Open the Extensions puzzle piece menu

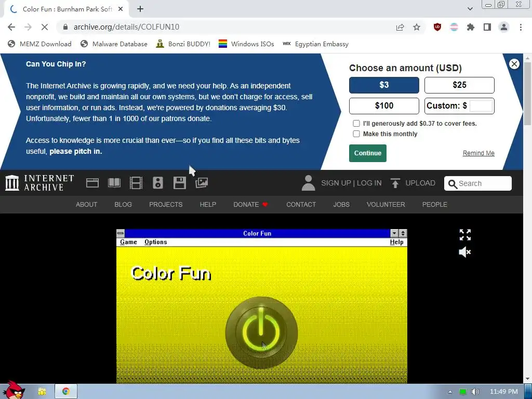[x=471, y=27]
